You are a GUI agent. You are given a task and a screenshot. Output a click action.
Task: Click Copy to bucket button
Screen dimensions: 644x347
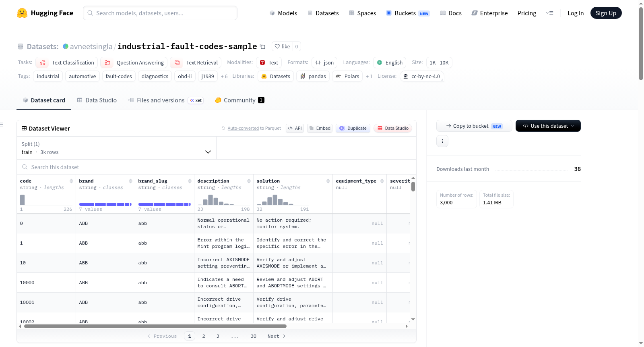click(474, 126)
